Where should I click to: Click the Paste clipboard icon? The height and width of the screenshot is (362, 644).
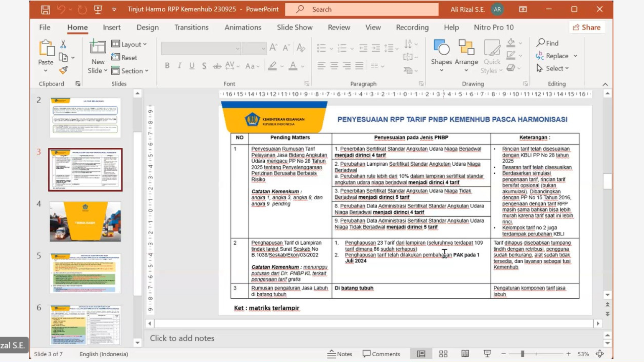click(x=46, y=48)
